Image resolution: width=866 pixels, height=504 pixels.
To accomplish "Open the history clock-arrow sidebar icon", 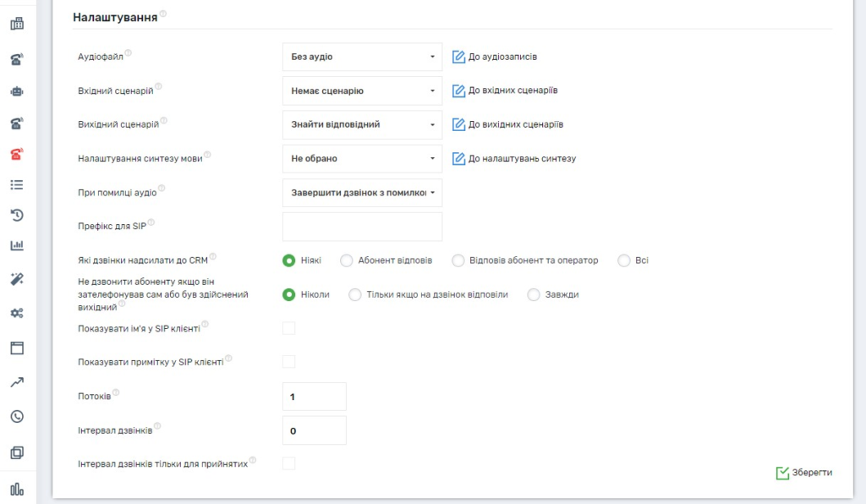I will 16,215.
